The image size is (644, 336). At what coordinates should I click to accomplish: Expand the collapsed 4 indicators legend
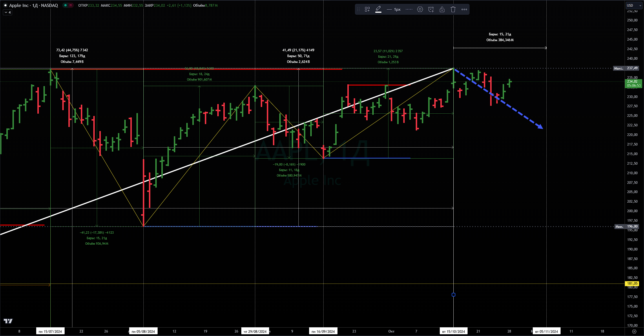(8, 12)
